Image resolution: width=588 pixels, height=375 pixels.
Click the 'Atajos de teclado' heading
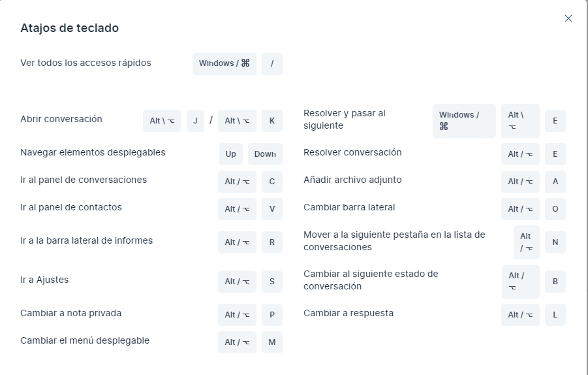point(70,28)
